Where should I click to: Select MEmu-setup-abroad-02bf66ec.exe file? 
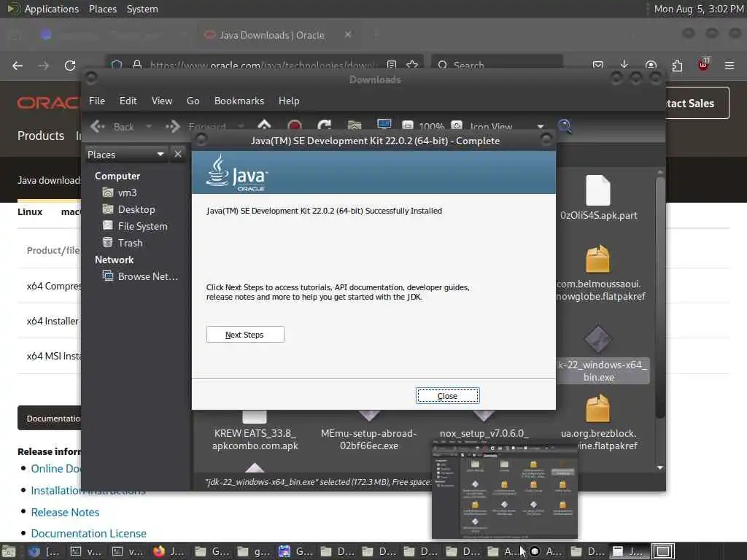(368, 440)
